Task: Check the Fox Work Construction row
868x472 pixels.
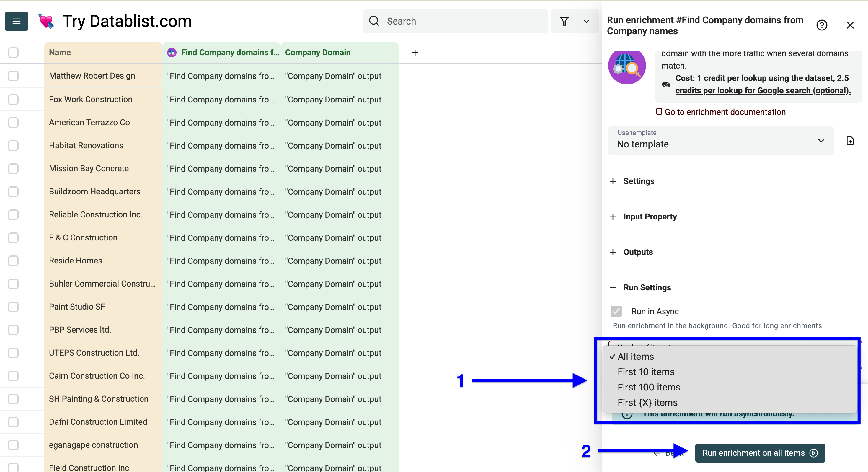Action: click(13, 100)
